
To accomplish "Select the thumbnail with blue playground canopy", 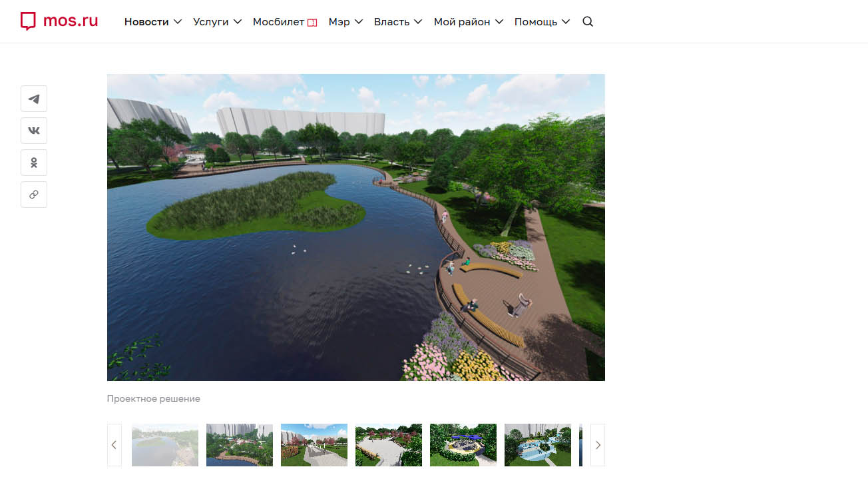I will (463, 445).
